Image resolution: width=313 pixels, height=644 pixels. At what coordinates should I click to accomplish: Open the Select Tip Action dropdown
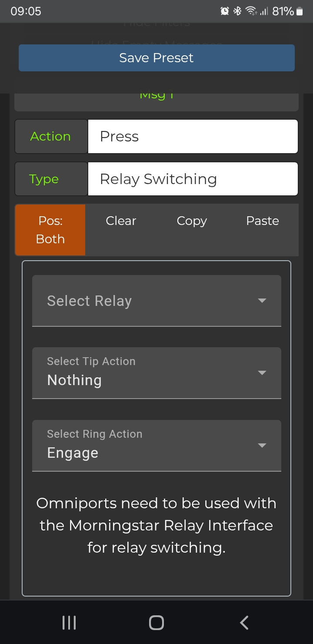156,373
